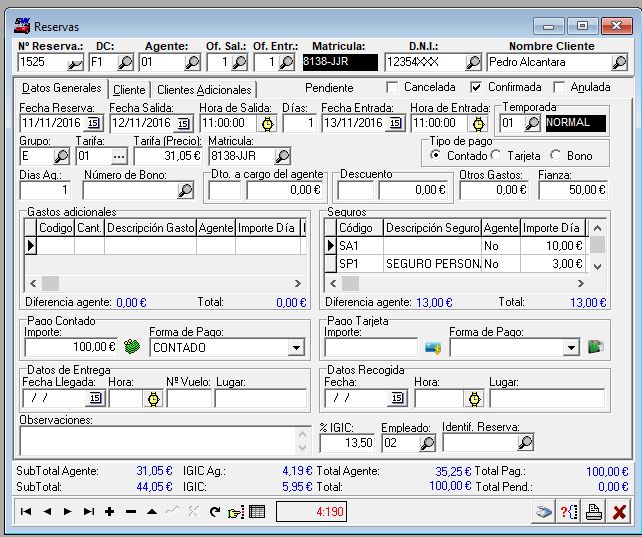Go to the last record
The height and width of the screenshot is (537, 642).
(x=88, y=512)
